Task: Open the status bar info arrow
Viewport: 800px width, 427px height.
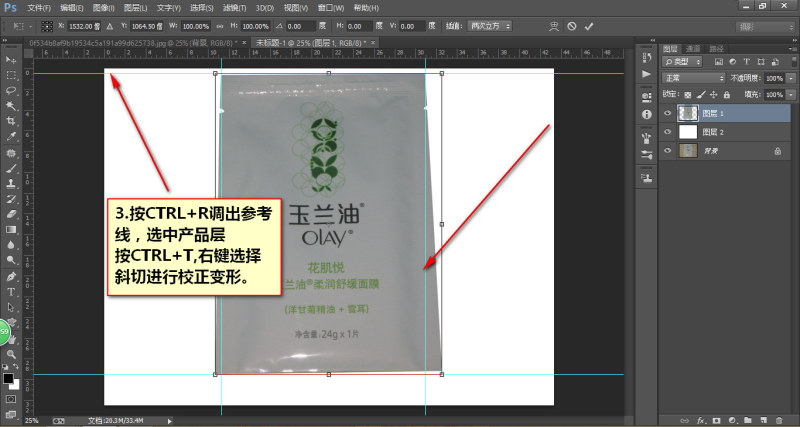Action: click(170, 421)
